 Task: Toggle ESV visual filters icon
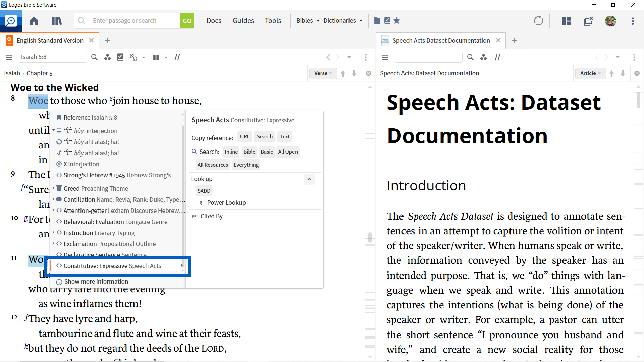[x=107, y=57]
